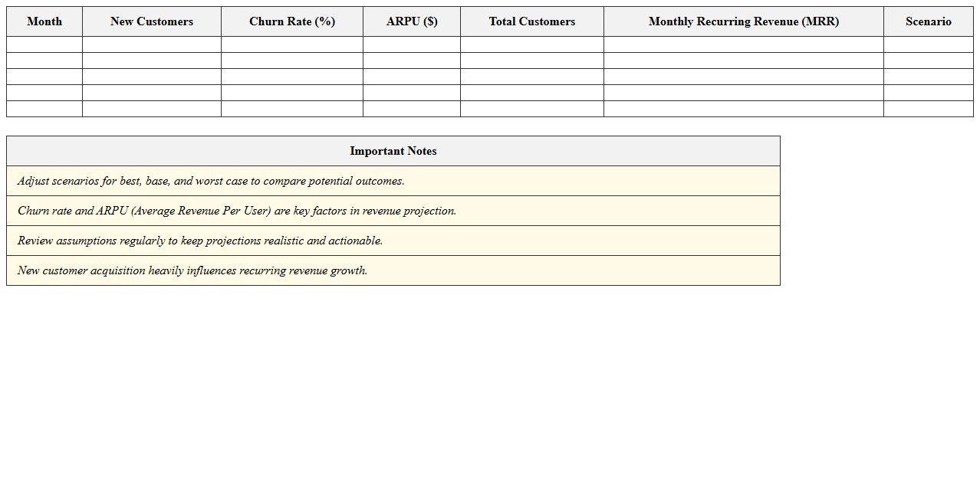This screenshot has width=980, height=498.
Task: Click second-row cell under Churn Rate (%)
Action: (292, 61)
